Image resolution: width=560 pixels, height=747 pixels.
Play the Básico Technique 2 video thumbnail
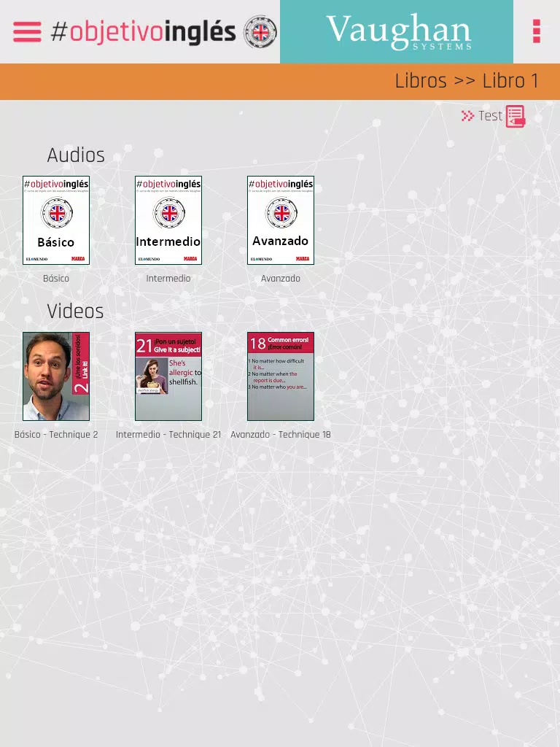(x=56, y=376)
